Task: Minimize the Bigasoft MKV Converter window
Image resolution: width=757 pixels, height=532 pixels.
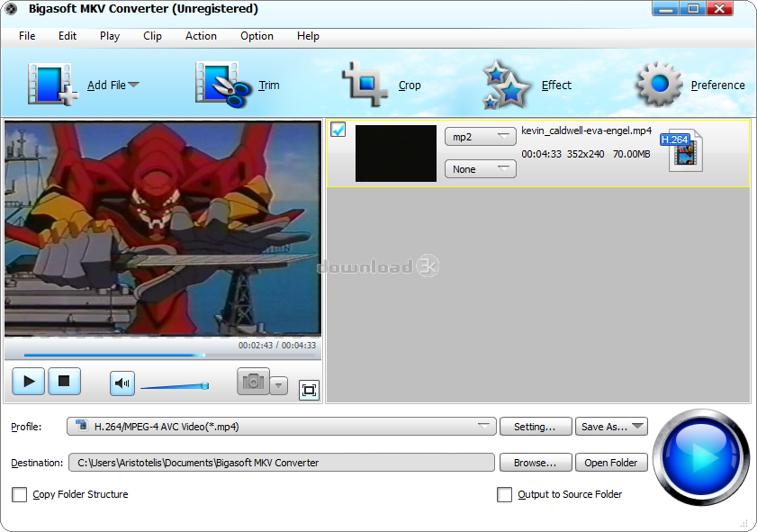Action: tap(666, 9)
